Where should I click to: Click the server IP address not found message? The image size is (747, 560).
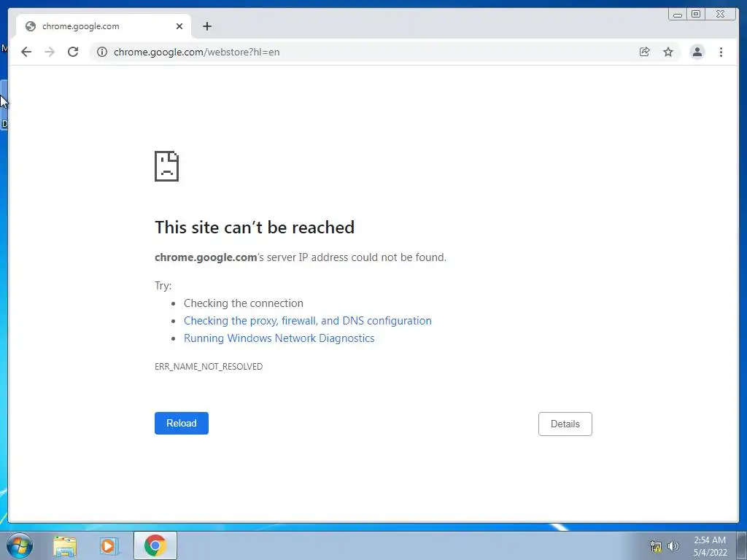coord(301,257)
